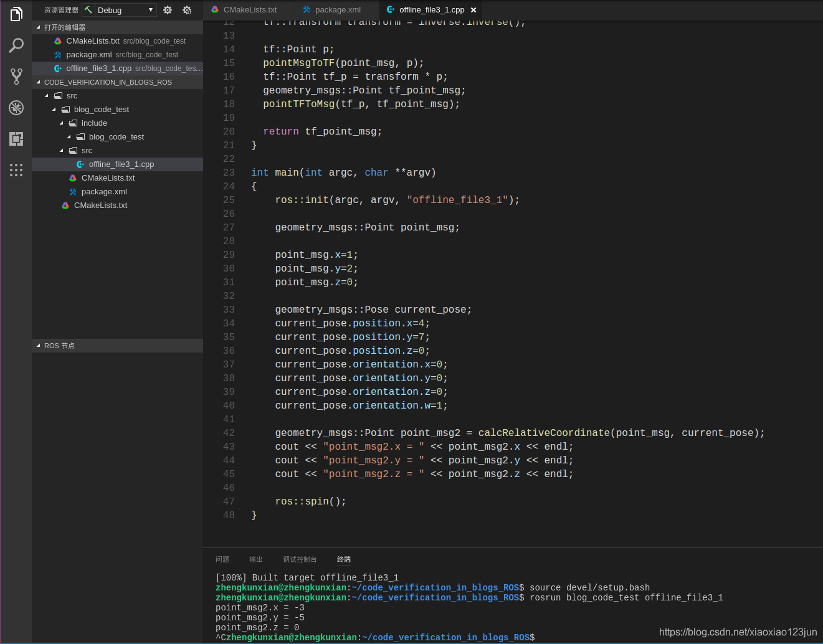Open Debug configuration dropdown

coord(125,10)
